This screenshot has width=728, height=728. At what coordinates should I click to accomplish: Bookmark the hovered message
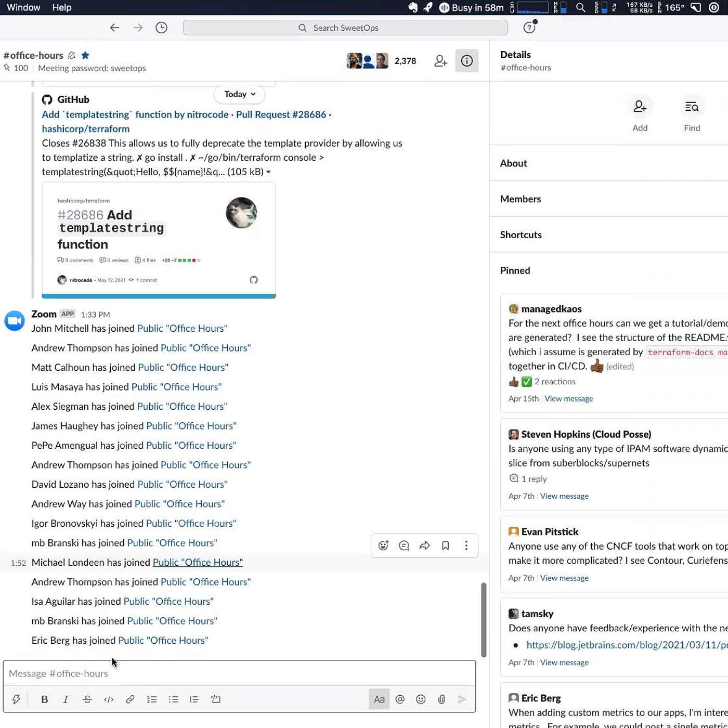click(x=445, y=545)
